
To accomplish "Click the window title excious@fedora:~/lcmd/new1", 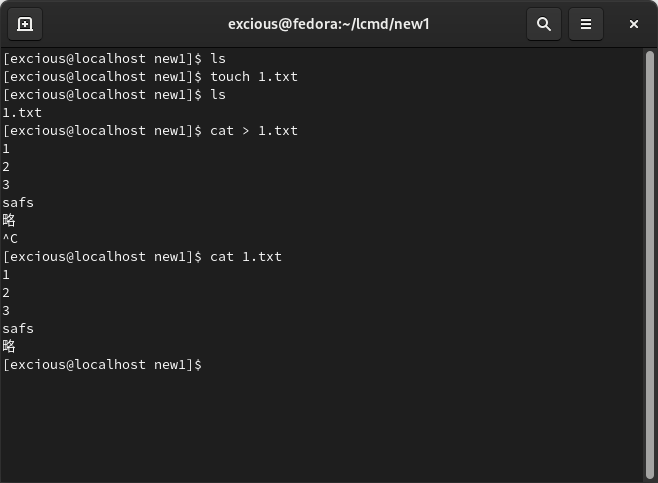I will point(329,24).
